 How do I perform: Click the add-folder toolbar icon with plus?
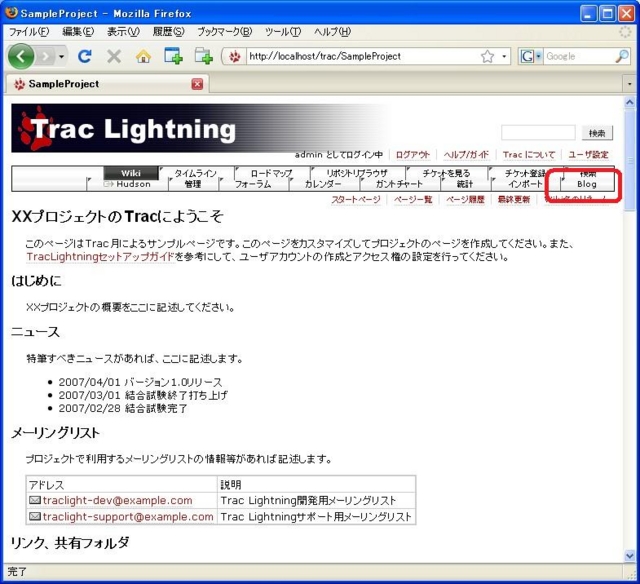(x=203, y=56)
